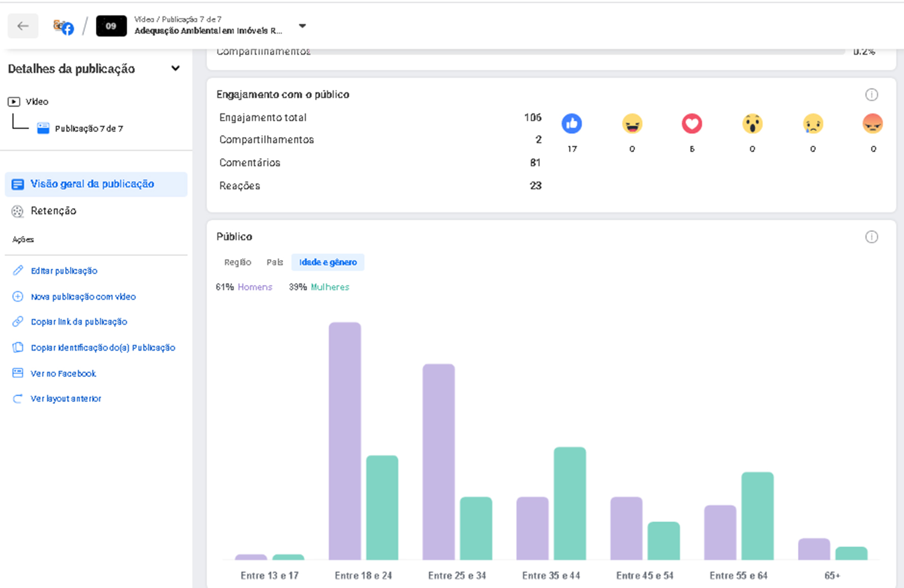
Task: Click the Haha reaction icon
Action: point(632,123)
